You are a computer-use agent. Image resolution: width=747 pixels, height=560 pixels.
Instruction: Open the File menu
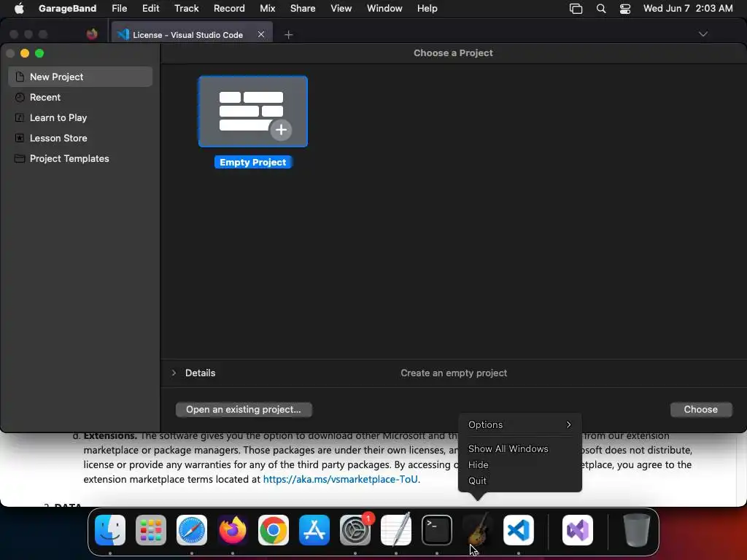click(x=119, y=9)
